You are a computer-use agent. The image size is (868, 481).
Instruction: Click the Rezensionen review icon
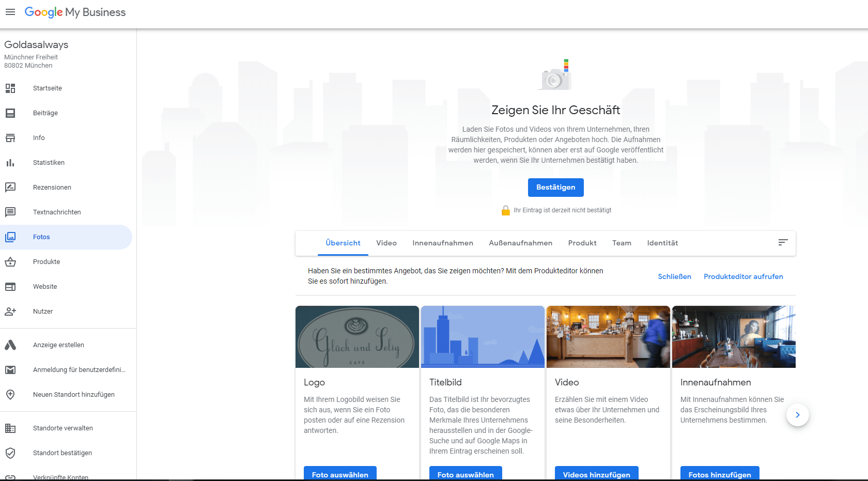click(10, 188)
